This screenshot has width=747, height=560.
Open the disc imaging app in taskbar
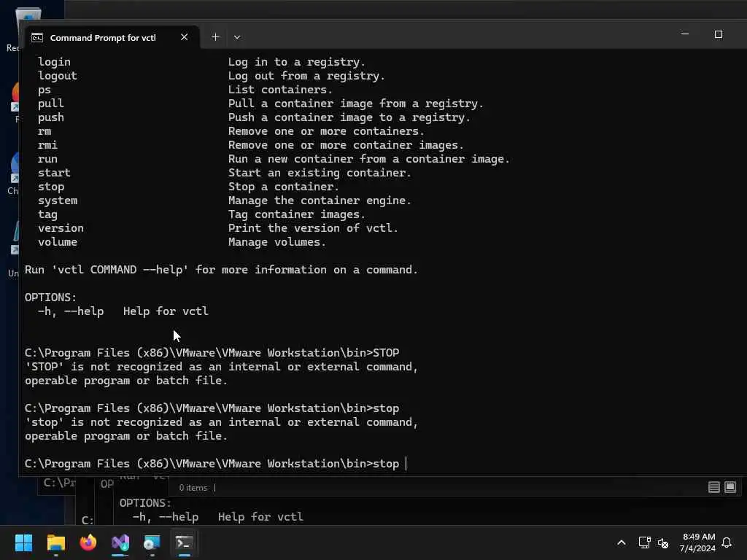[152, 542]
